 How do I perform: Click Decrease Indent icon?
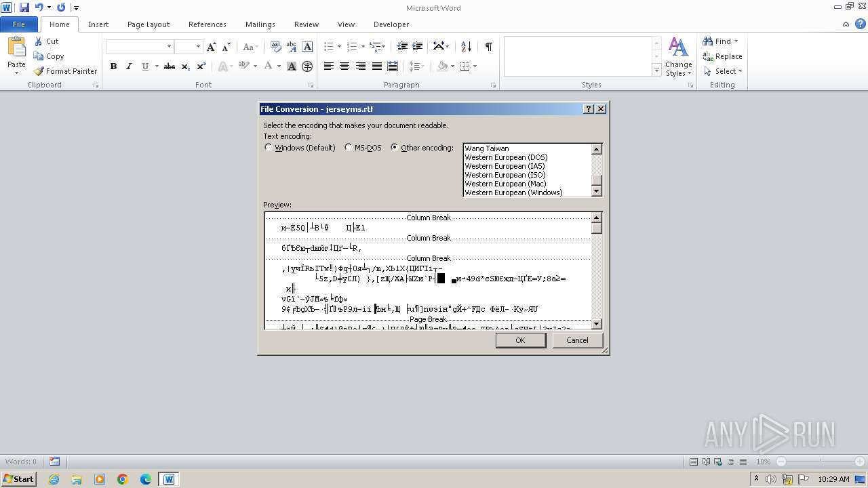coord(402,47)
